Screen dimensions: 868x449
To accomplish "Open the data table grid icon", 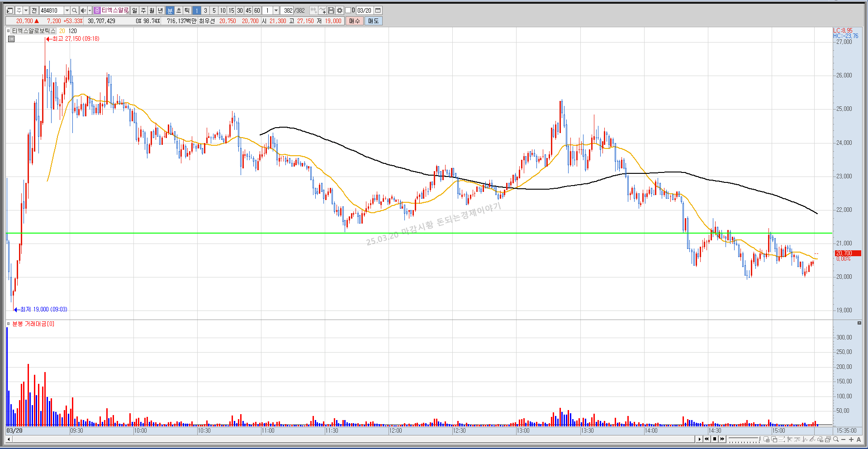I will [x=12, y=39].
